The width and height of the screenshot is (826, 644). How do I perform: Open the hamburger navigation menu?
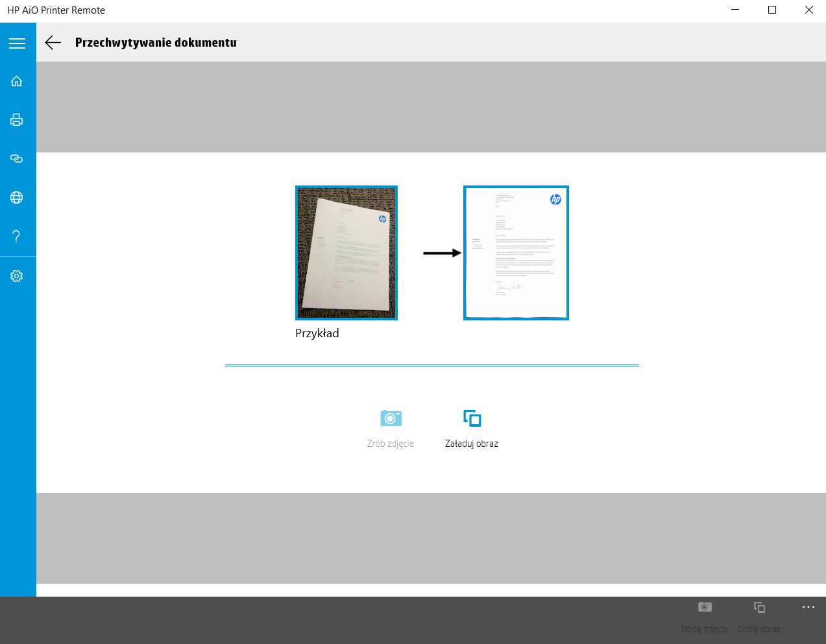(x=17, y=43)
